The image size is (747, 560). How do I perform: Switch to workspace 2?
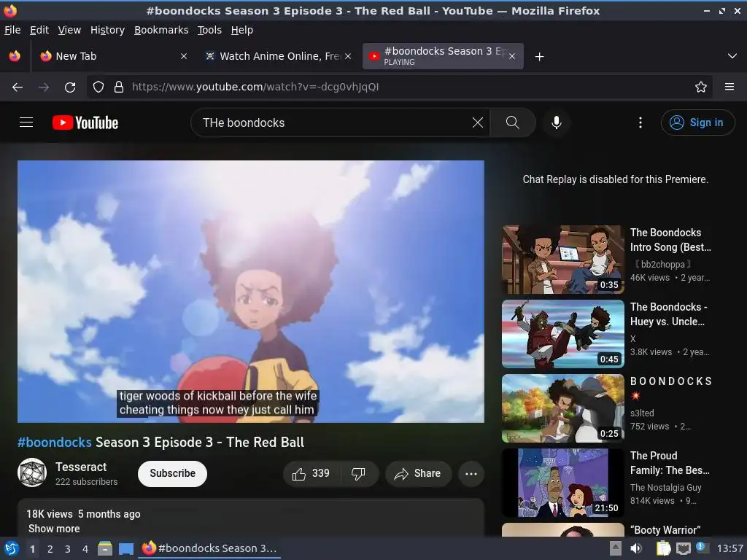point(50,549)
